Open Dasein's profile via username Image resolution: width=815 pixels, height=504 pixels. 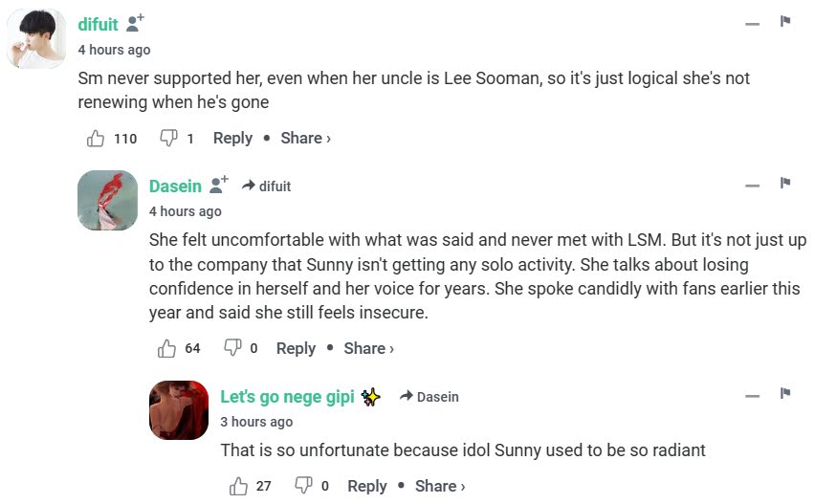point(175,186)
